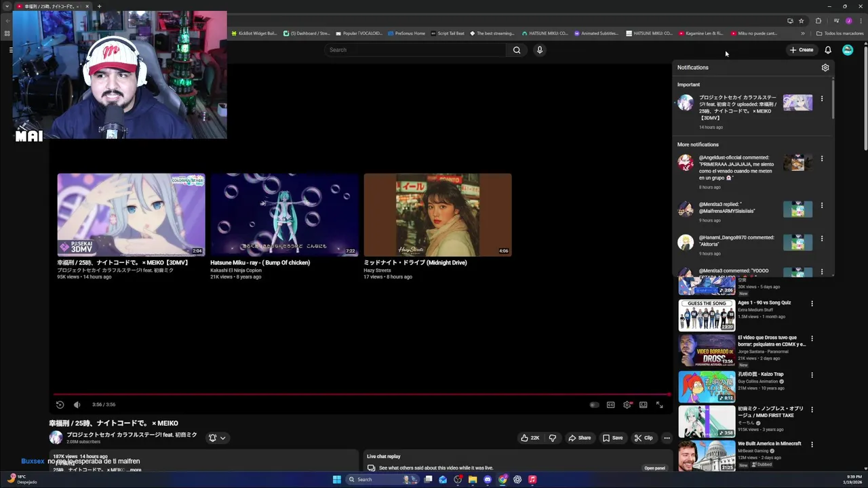Click the red video progress bar

(x=361, y=394)
